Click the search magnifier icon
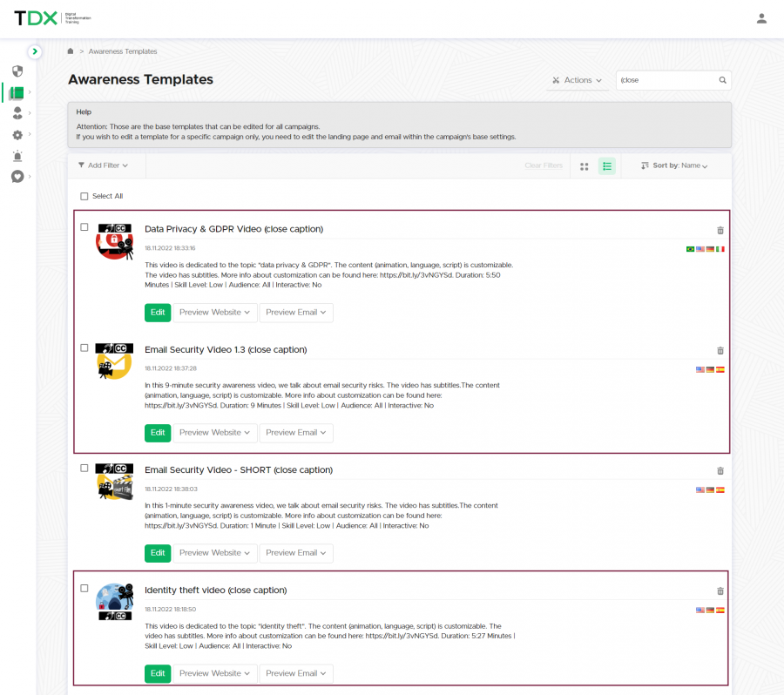Image resolution: width=784 pixels, height=695 pixels. pyautogui.click(x=722, y=80)
